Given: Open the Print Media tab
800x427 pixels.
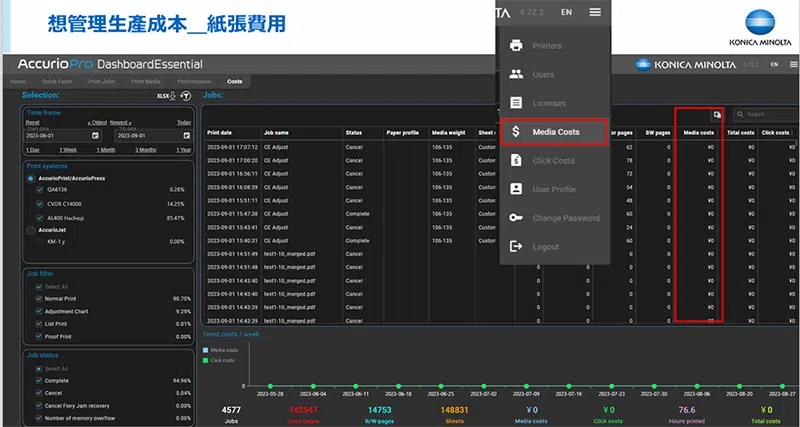Looking at the screenshot, I should click(146, 82).
